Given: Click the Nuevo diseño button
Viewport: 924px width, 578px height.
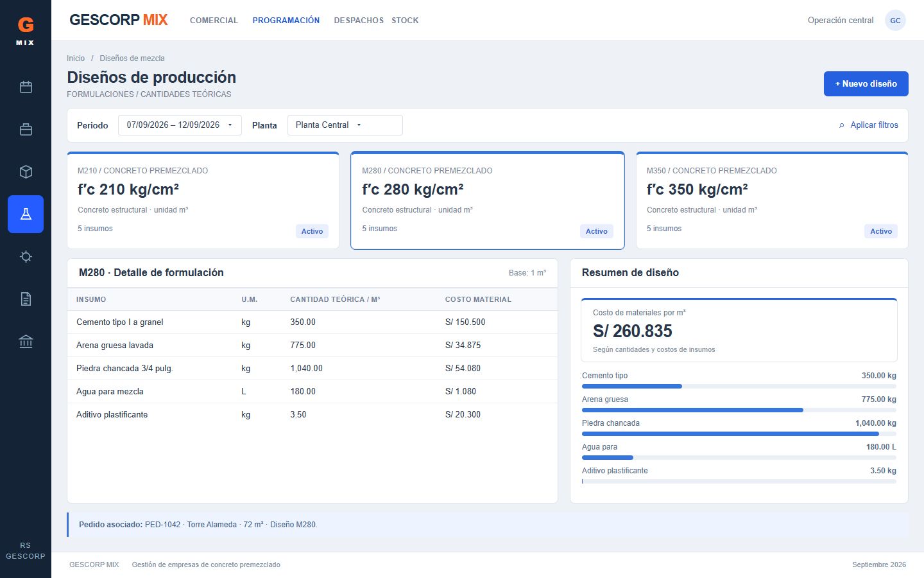Looking at the screenshot, I should click(x=866, y=83).
